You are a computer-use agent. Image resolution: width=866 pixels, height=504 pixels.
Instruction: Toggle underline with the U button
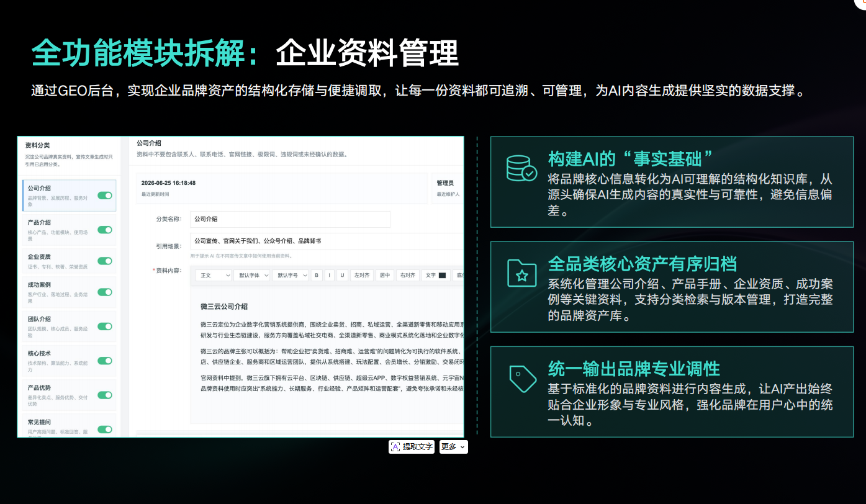(342, 275)
